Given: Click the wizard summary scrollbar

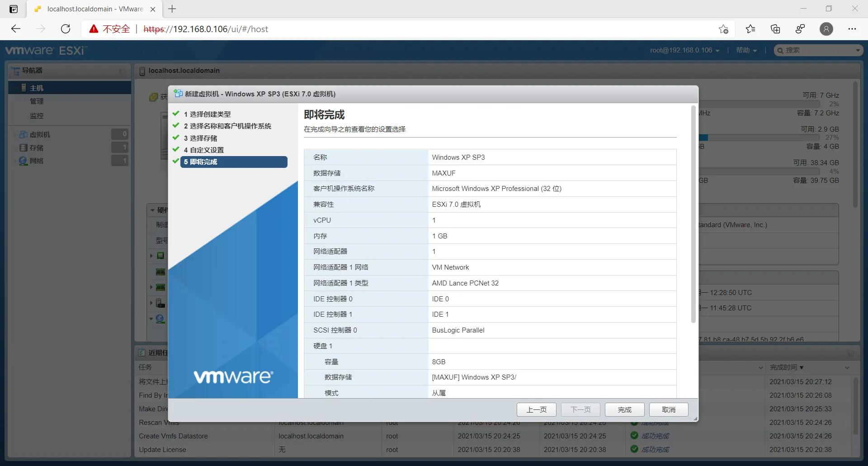Looking at the screenshot, I should (x=693, y=215).
